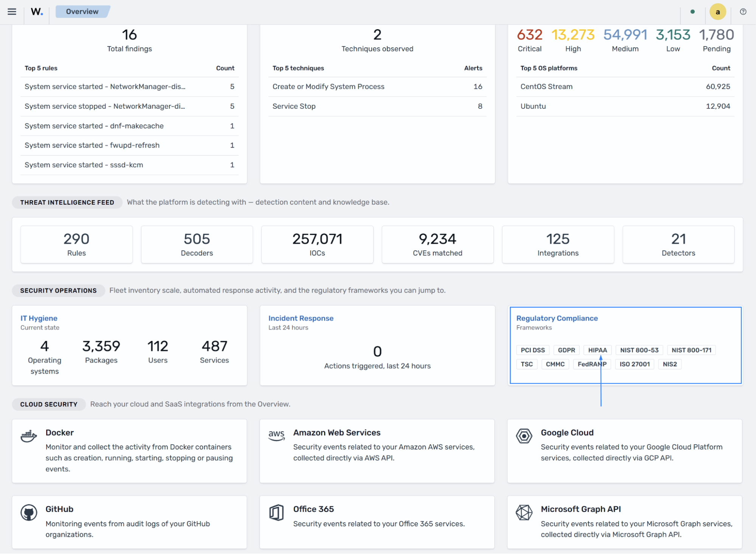Open the 290 Rules card
756x554 pixels.
tap(76, 244)
